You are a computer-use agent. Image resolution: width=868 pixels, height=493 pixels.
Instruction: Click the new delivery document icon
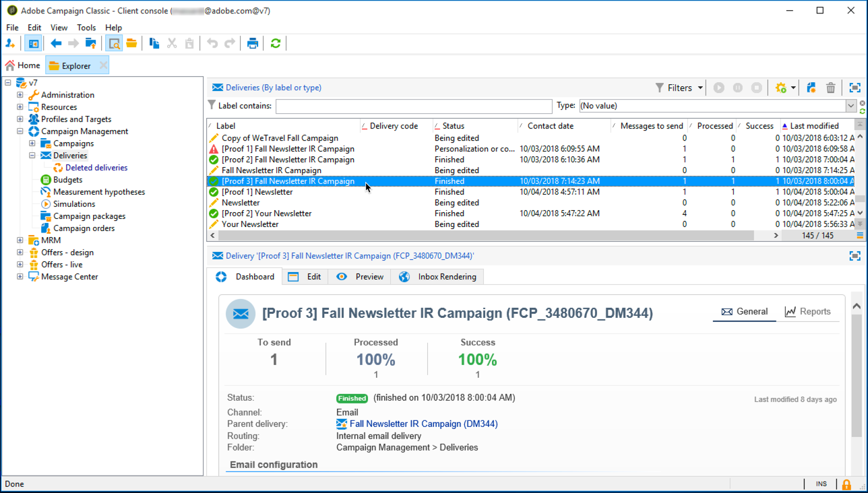(x=811, y=88)
